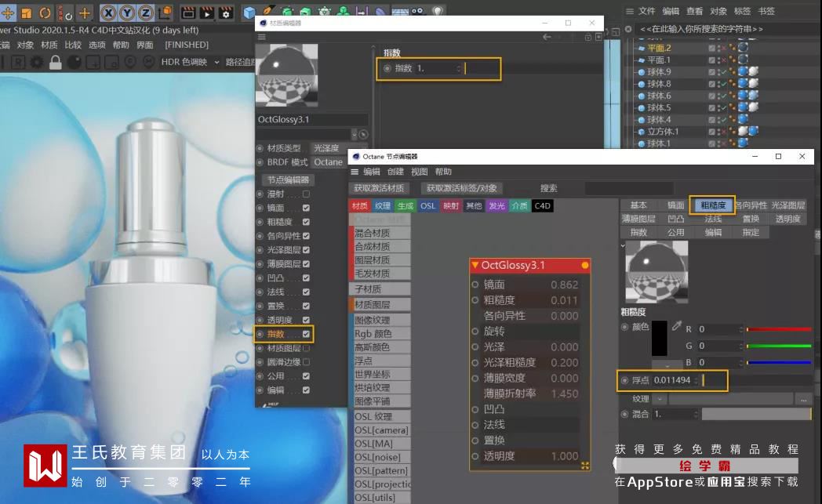
Task: Open Render Settings clapperboard gear icon
Action: [227, 13]
